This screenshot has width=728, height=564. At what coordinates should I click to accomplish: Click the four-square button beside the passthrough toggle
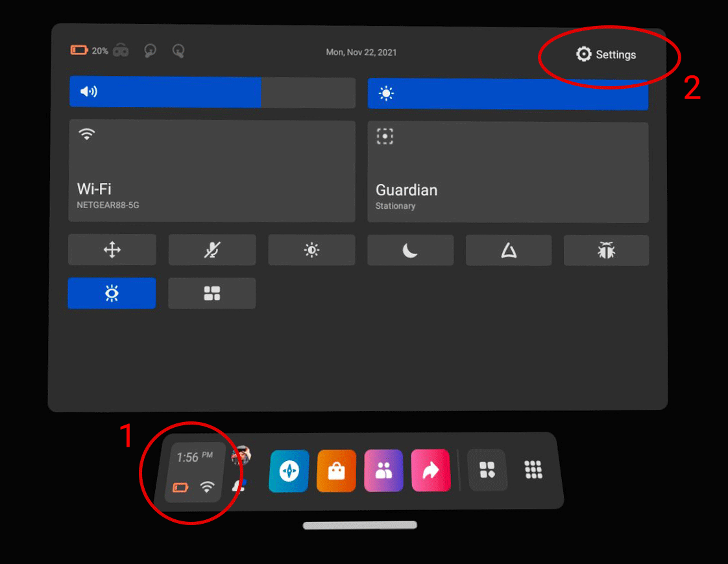(x=212, y=294)
